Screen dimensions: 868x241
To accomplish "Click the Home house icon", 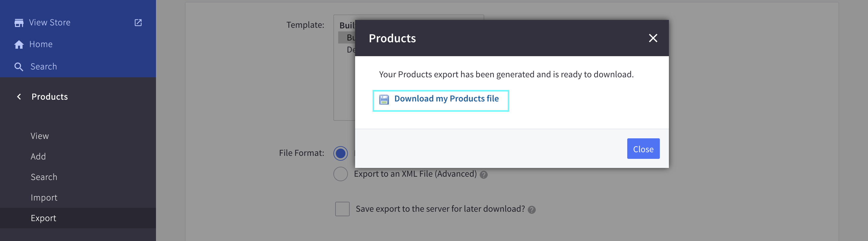I will 19,44.
